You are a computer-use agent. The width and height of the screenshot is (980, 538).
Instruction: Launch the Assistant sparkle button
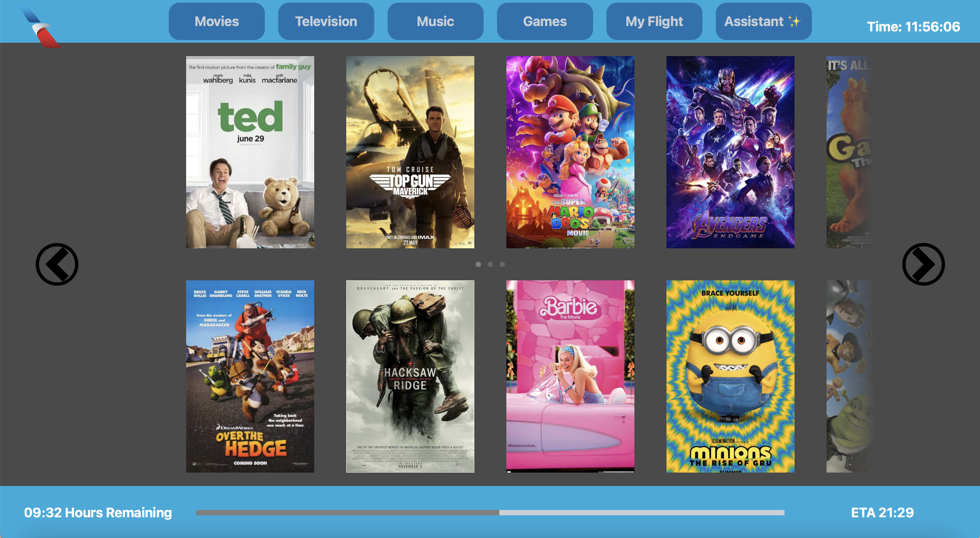[x=763, y=21]
